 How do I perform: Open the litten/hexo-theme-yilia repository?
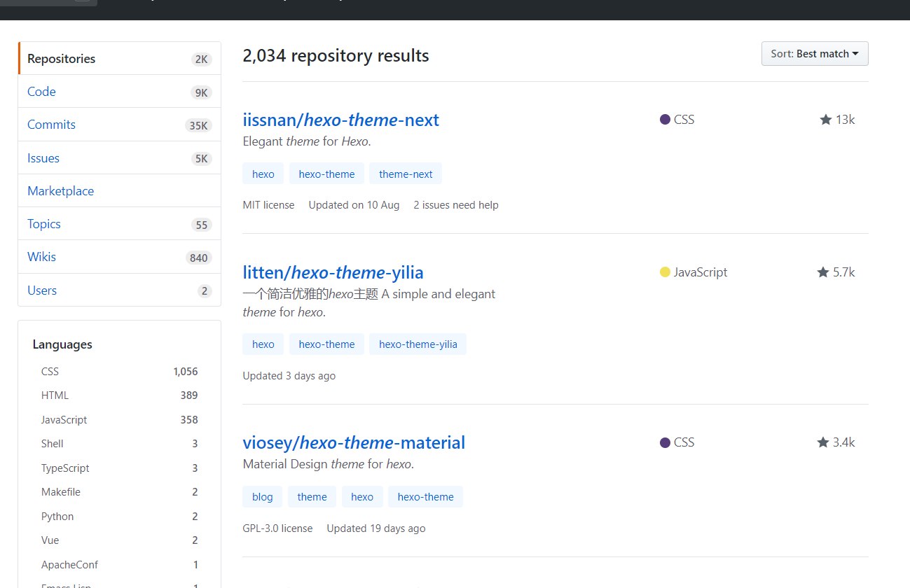pyautogui.click(x=333, y=272)
